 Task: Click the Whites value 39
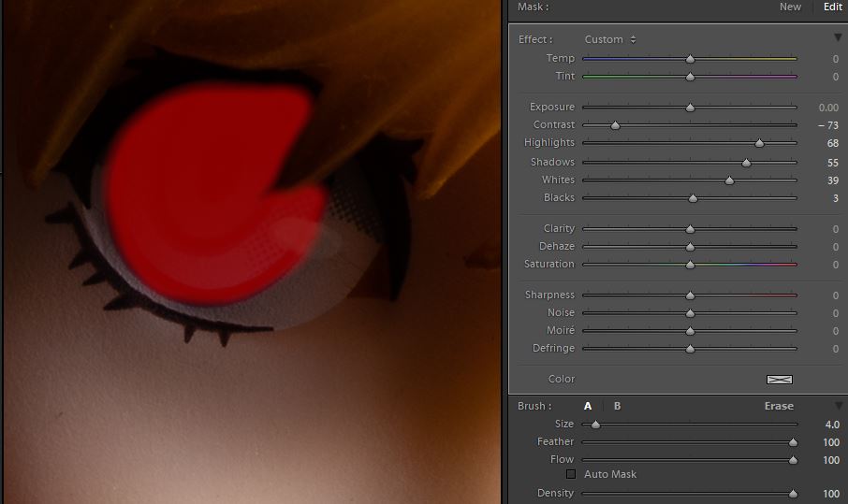(x=833, y=180)
